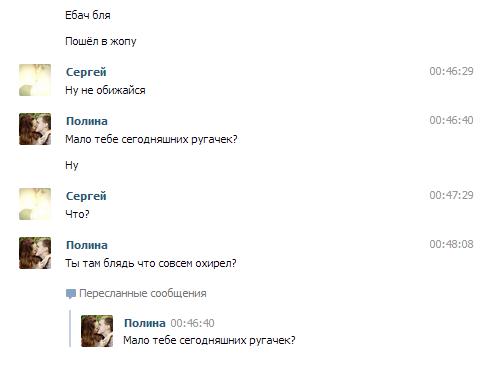The height and width of the screenshot is (383, 487).
Task: Open Сергей's avatar beside the 00:46:29 message
Action: [x=35, y=80]
